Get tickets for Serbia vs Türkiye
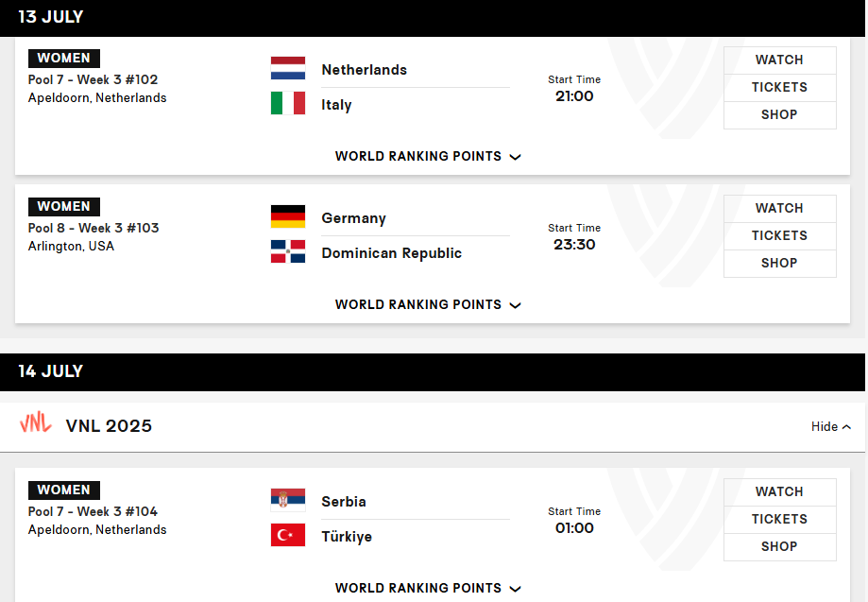The image size is (868, 602). pyautogui.click(x=779, y=520)
